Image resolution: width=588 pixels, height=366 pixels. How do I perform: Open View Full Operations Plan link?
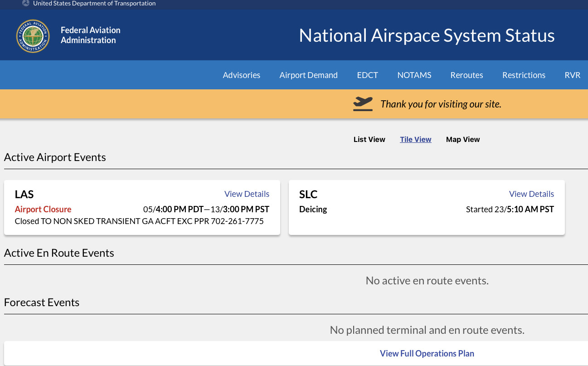pos(427,354)
